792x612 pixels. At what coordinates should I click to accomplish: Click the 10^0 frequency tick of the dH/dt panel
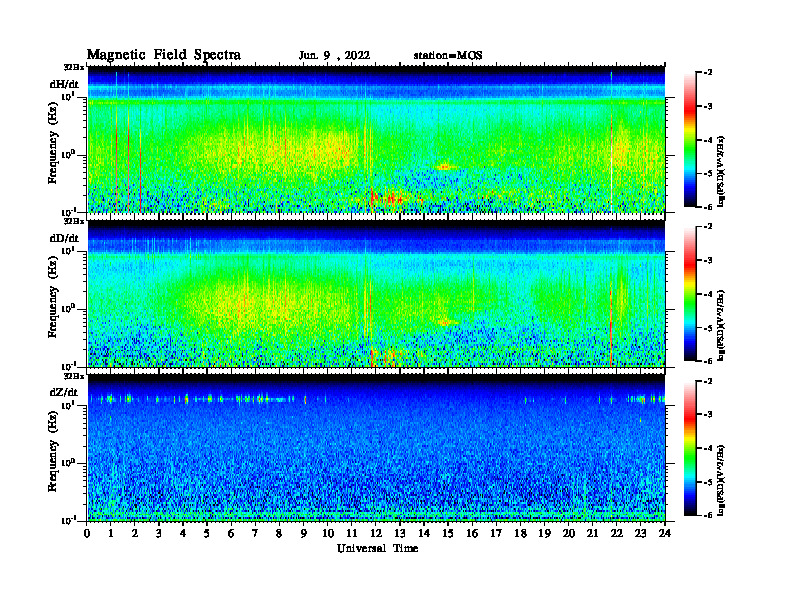pyautogui.click(x=68, y=155)
